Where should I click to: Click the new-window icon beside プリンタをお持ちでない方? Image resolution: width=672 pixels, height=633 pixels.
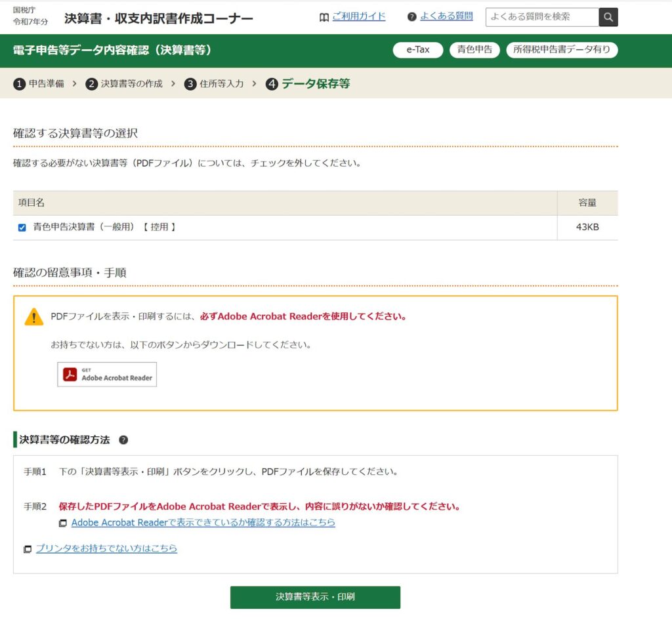point(27,549)
